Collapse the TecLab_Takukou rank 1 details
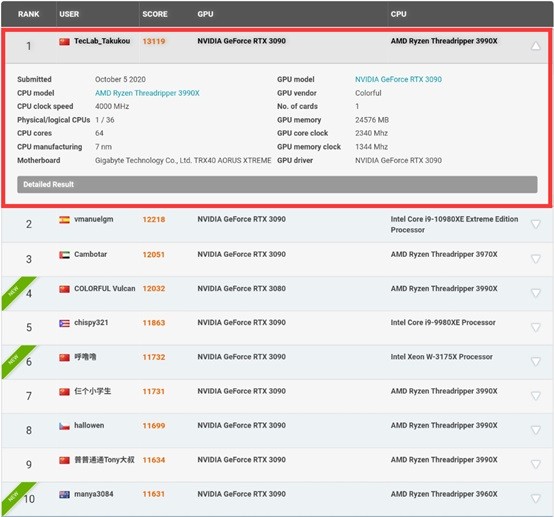554x517 pixels. pos(536,46)
